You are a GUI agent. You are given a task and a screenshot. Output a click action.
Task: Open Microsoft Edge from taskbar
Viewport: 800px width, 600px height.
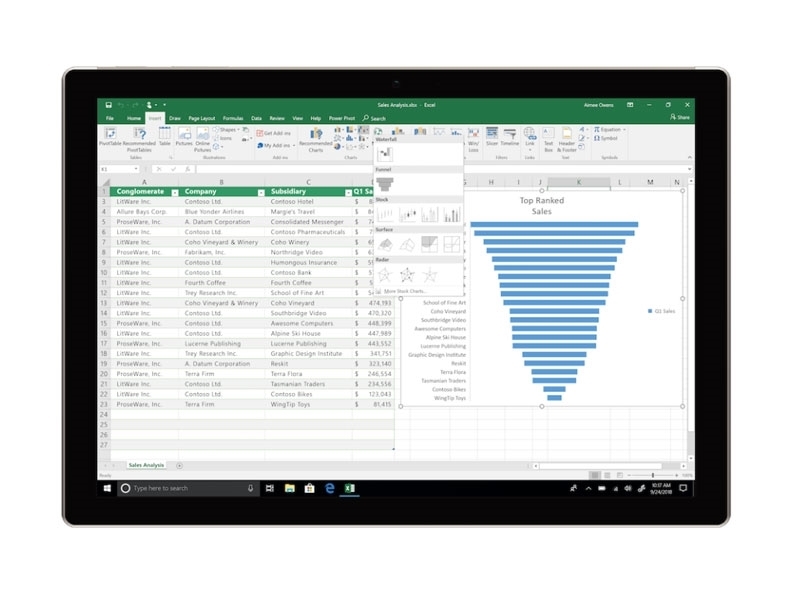pos(330,488)
